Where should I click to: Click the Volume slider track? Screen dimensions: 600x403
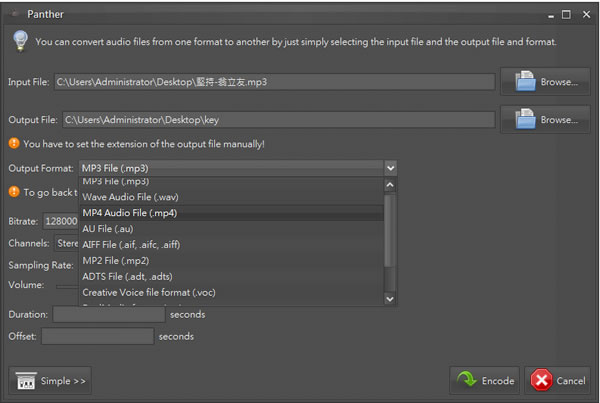coord(67,286)
